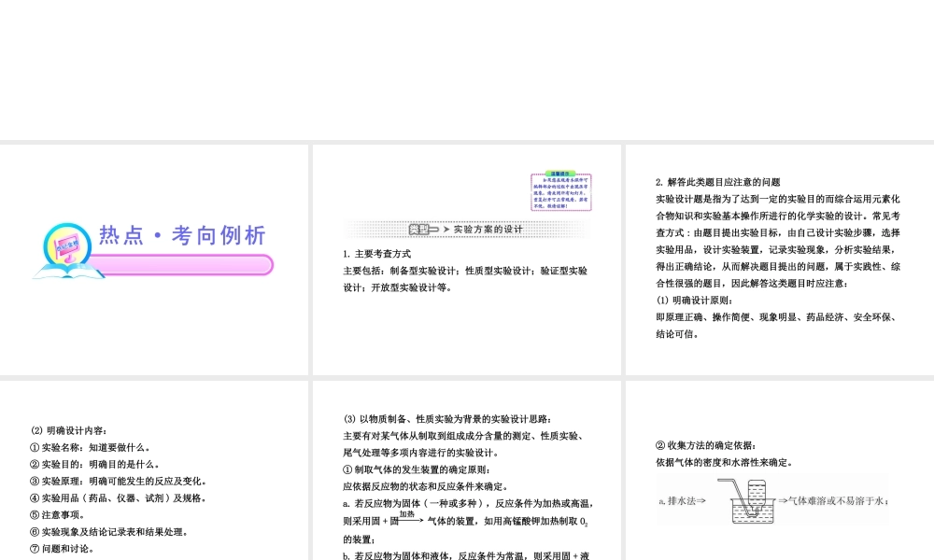Select heading '(3) 以物质制备、性质实验为背景的实验设计思路'

448,419
